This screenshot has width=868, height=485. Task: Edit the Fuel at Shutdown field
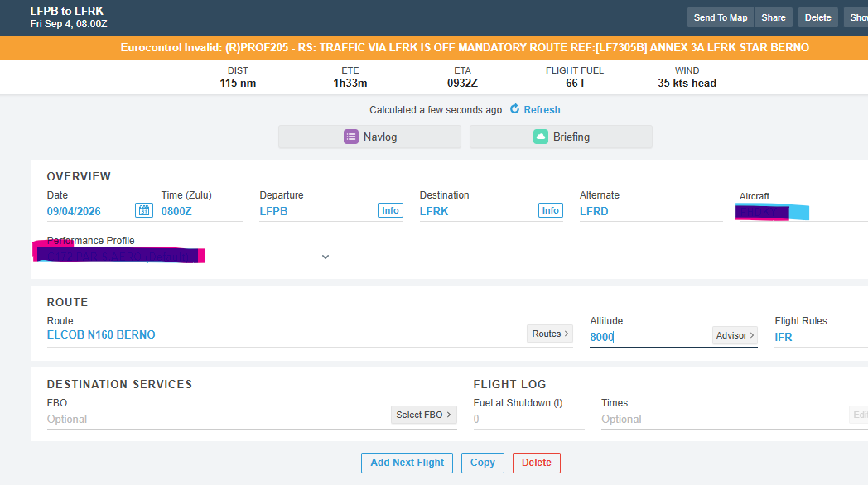[x=528, y=419]
